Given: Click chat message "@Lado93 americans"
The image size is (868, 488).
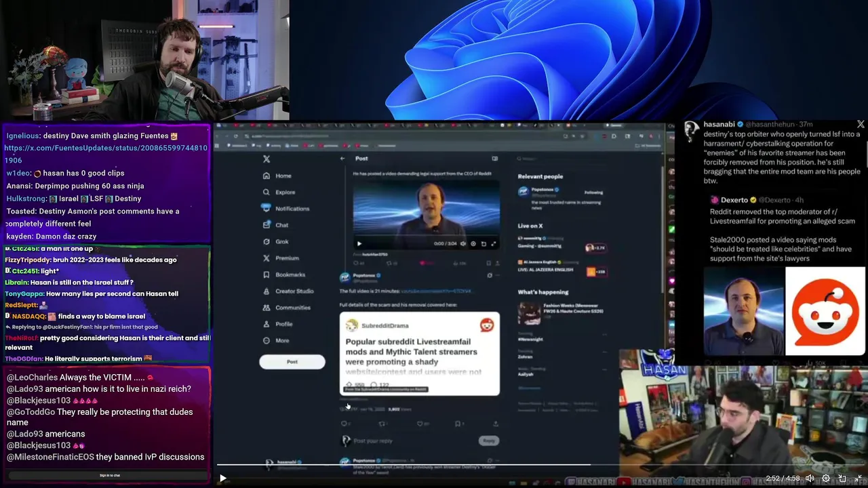Looking at the screenshot, I should pos(46,434).
